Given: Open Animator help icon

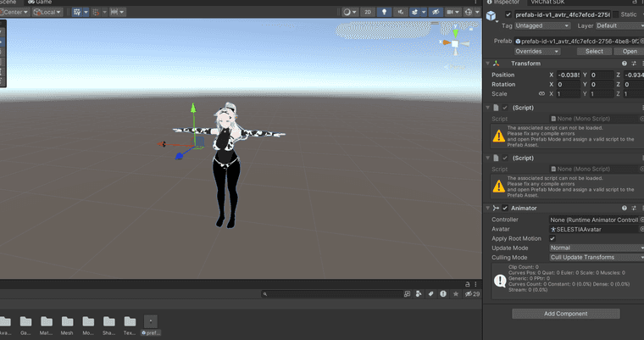Looking at the screenshot, I should pyautogui.click(x=625, y=208).
